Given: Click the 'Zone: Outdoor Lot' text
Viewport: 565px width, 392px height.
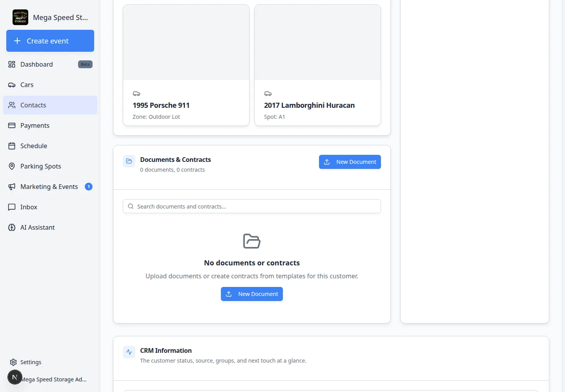Looking at the screenshot, I should tap(156, 117).
